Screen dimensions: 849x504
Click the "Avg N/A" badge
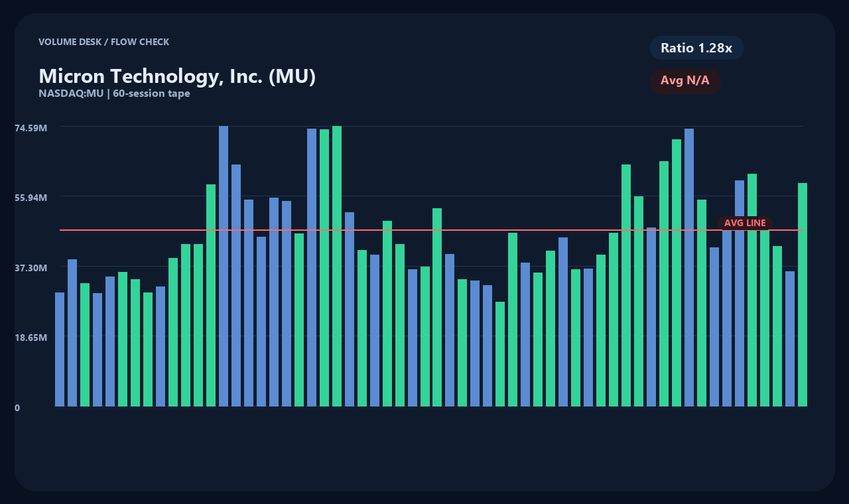coord(685,81)
